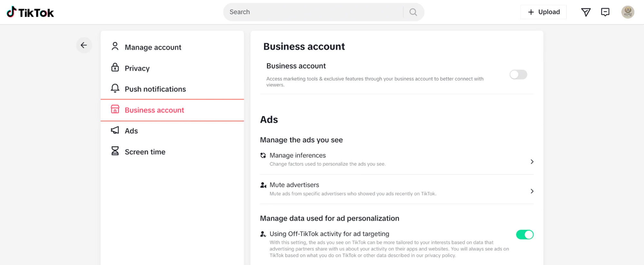Image resolution: width=644 pixels, height=265 pixels.
Task: Click the search magnifier icon
Action: 413,12
